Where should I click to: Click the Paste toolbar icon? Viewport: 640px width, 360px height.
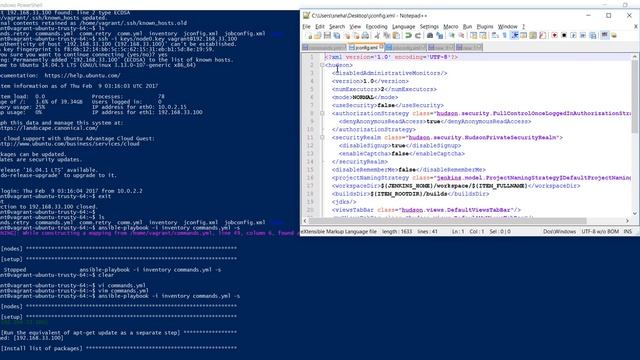pos(396,36)
